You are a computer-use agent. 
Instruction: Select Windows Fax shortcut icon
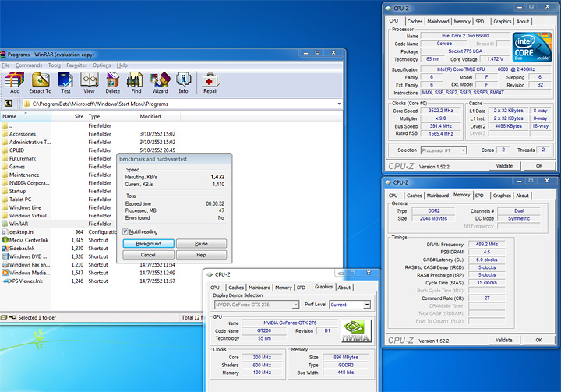5,264
